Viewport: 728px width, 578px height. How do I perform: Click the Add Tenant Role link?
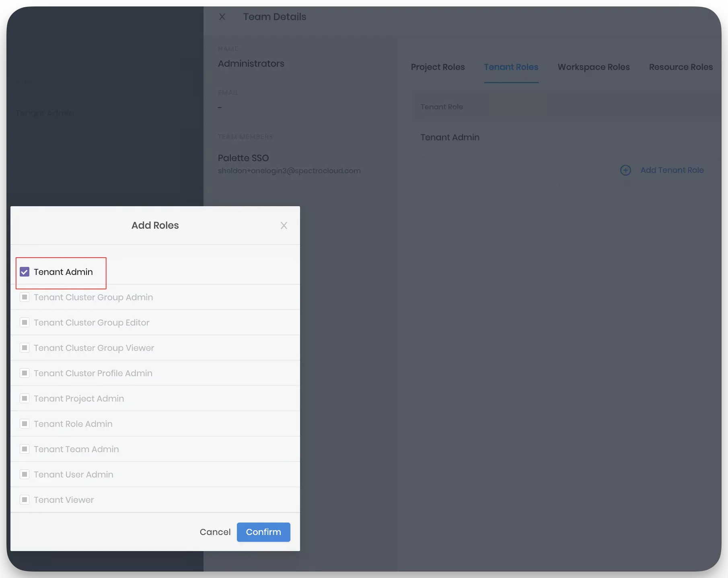pyautogui.click(x=672, y=170)
